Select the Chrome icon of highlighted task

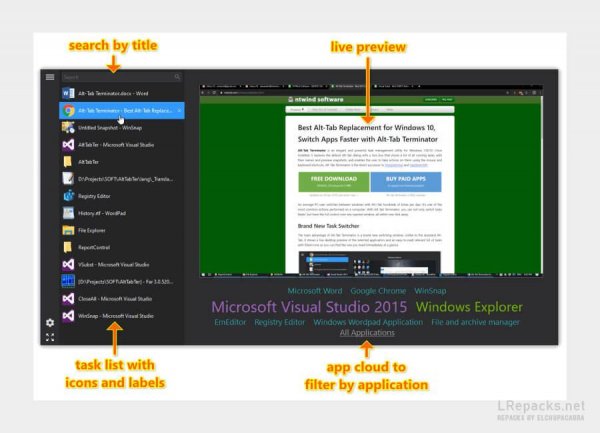point(68,111)
